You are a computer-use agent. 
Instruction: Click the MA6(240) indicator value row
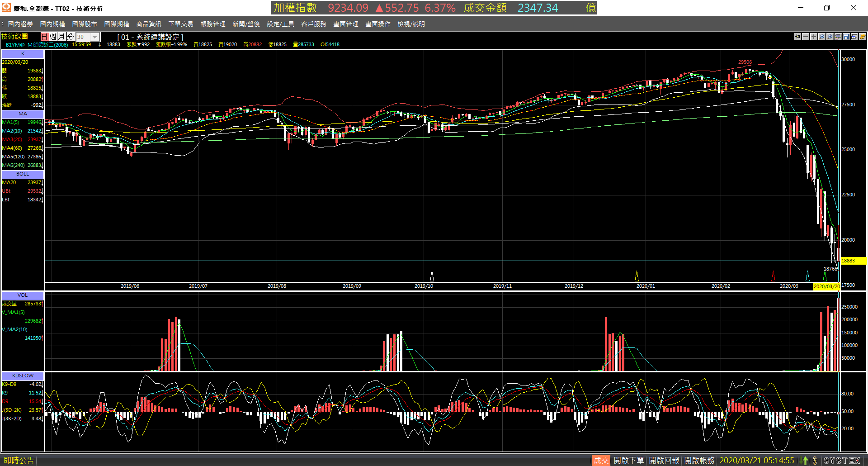click(x=23, y=165)
